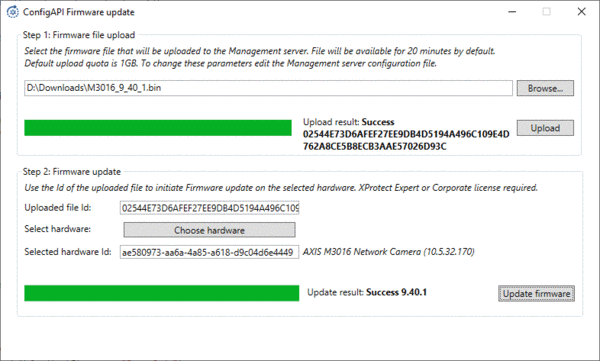Viewport: 600px width, 361px height.
Task: Click the 'Selected hardware Id:' label
Action: click(68, 252)
